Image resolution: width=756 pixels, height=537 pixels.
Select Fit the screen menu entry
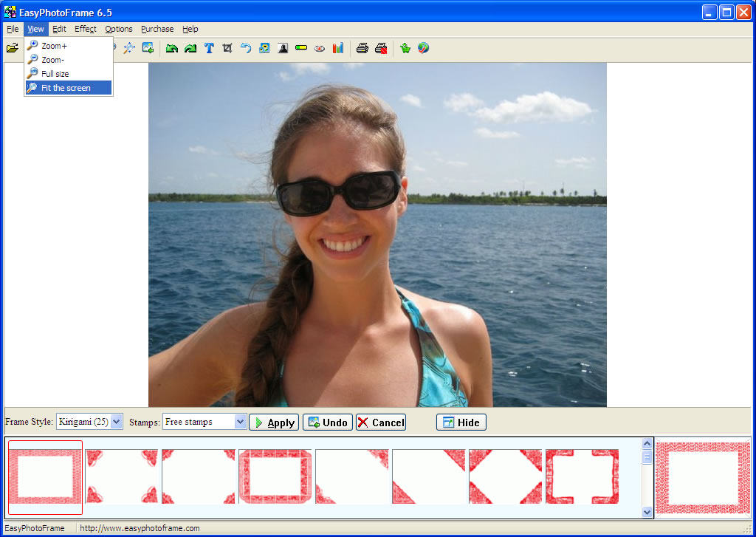[x=69, y=88]
